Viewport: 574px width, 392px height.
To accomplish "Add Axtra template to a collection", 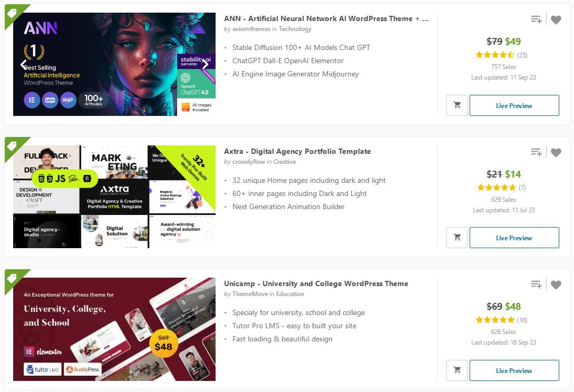I will [x=536, y=152].
